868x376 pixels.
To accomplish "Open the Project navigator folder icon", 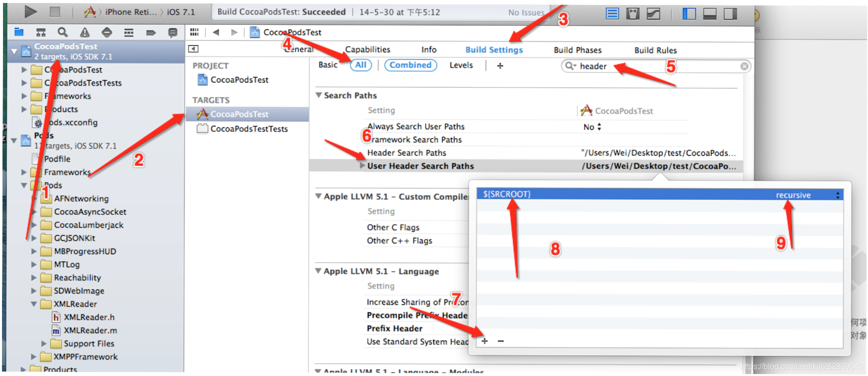I will pos(19,32).
